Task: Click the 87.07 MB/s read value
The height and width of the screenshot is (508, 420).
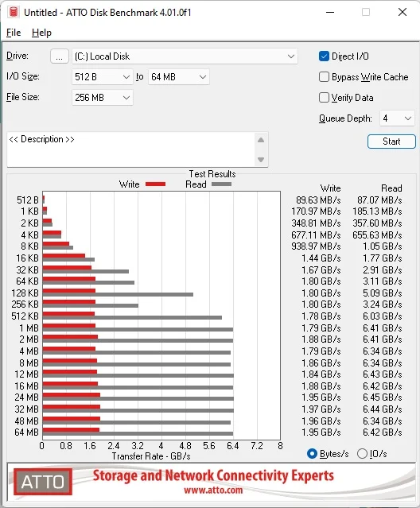Action: coord(379,200)
